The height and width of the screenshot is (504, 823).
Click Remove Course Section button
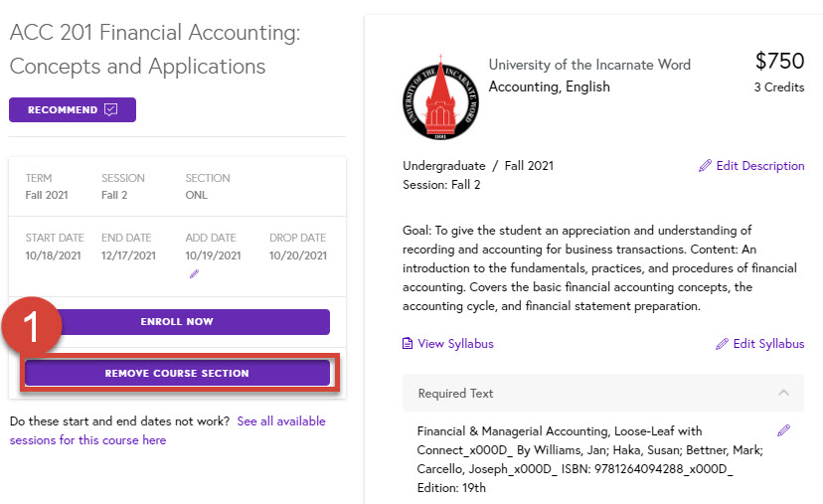click(177, 373)
